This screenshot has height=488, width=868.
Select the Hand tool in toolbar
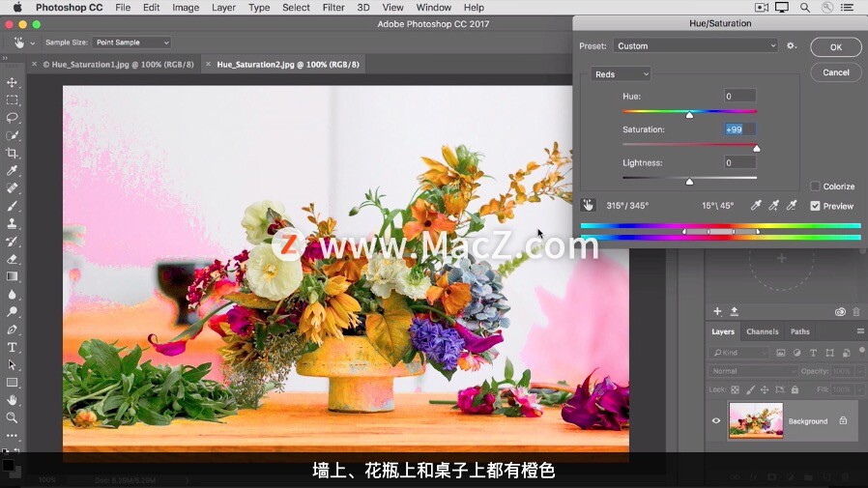(12, 400)
